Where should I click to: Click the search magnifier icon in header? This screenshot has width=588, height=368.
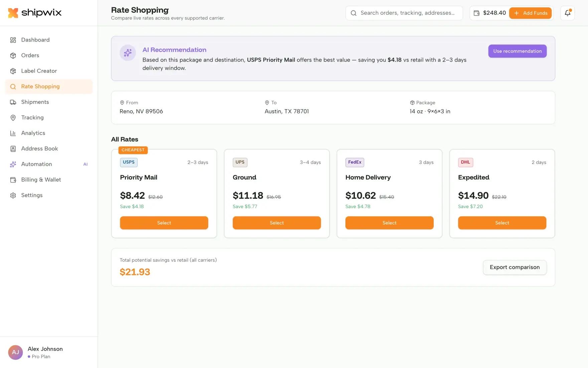(353, 13)
